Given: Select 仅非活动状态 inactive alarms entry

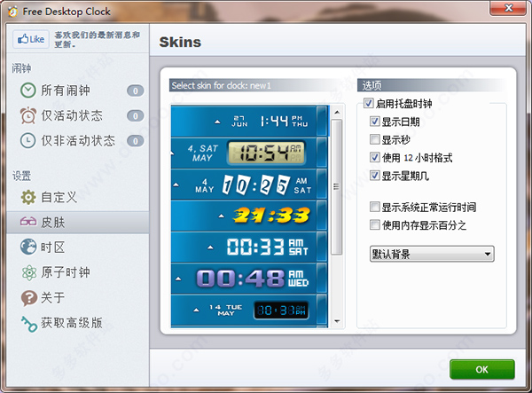Looking at the screenshot, I should (x=78, y=140).
